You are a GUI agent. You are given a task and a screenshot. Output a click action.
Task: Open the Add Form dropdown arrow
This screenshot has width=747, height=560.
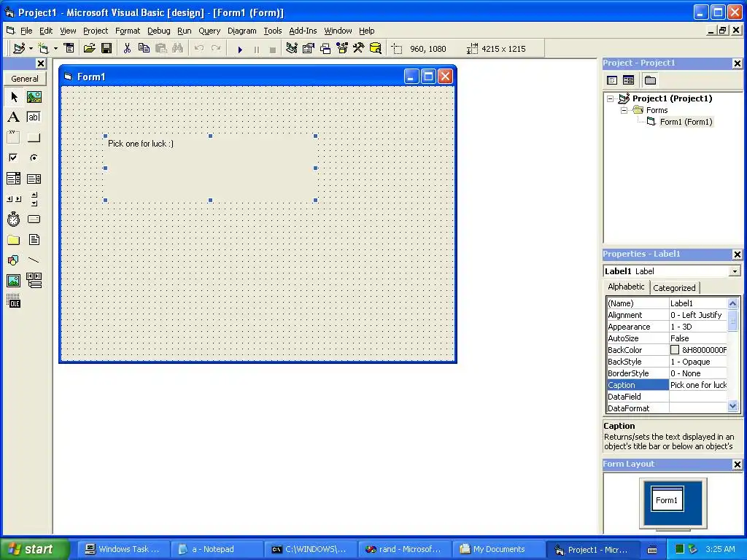click(55, 48)
